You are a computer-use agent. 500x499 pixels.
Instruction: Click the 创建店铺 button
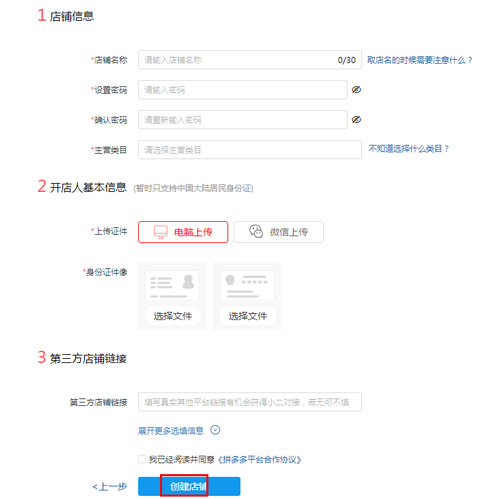(189, 486)
